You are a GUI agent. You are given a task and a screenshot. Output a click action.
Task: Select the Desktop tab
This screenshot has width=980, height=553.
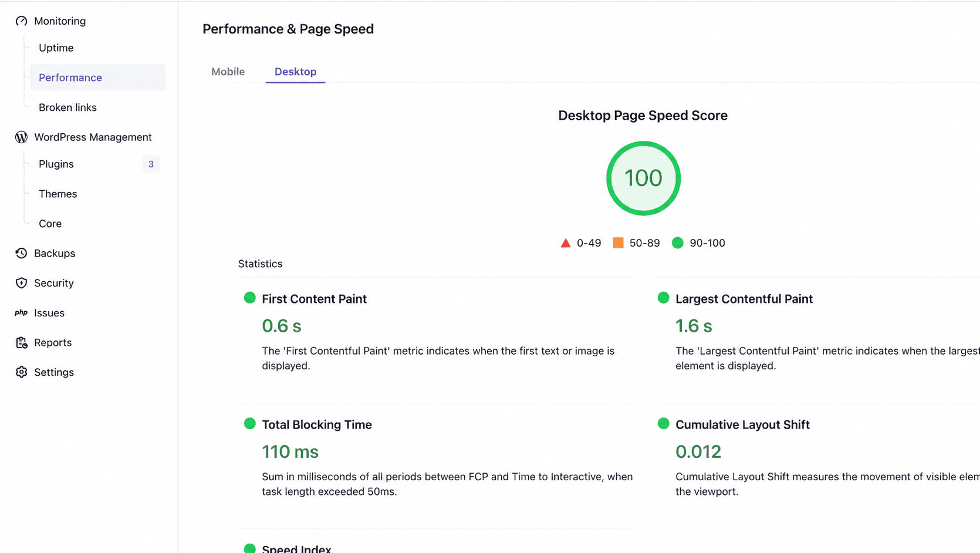[x=296, y=72]
